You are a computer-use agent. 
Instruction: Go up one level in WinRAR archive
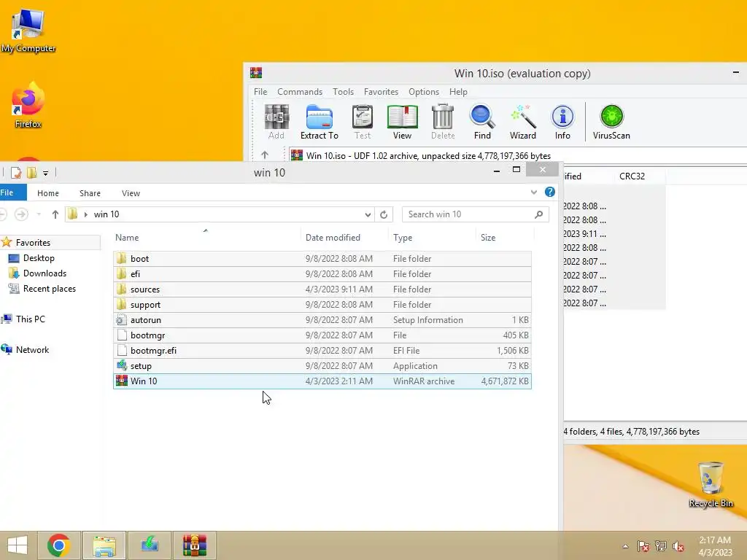(x=265, y=155)
